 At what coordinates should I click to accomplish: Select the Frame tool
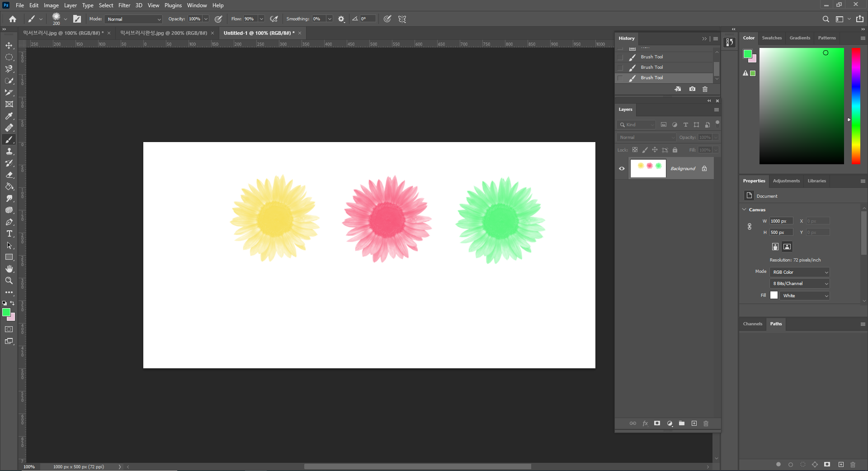pyautogui.click(x=9, y=104)
